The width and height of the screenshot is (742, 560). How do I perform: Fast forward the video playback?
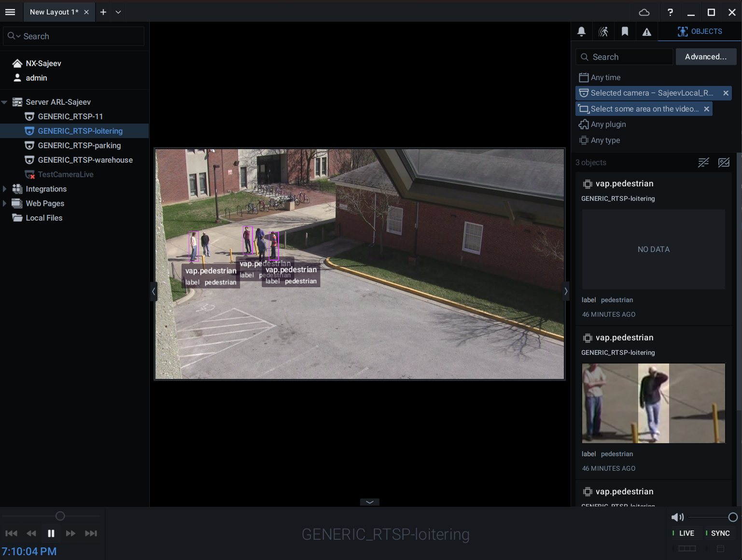pyautogui.click(x=70, y=533)
